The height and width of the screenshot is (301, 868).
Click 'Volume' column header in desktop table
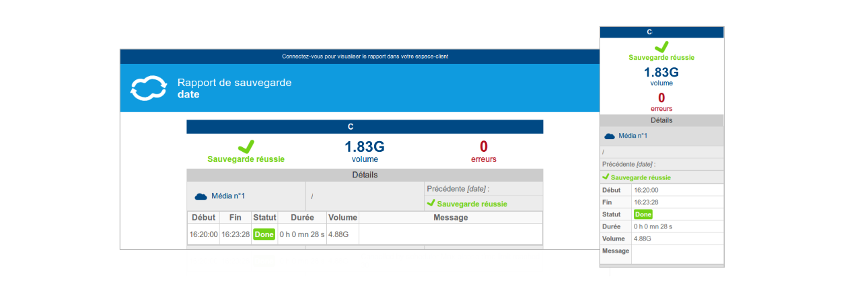(342, 218)
